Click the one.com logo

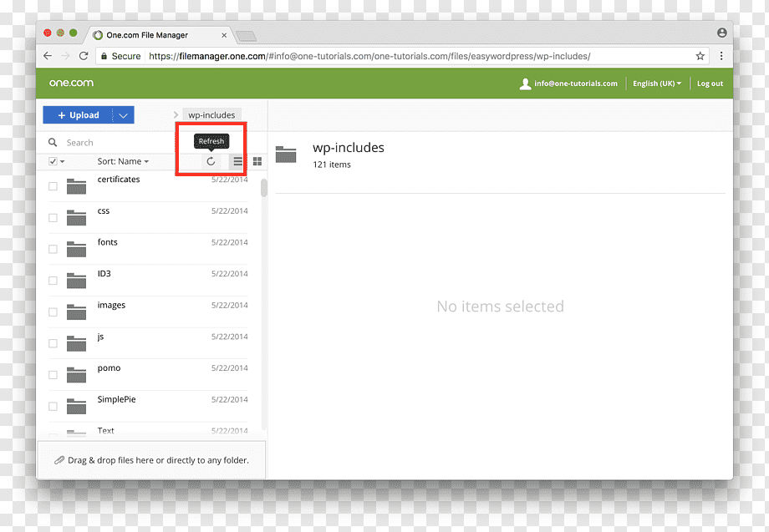[71, 83]
